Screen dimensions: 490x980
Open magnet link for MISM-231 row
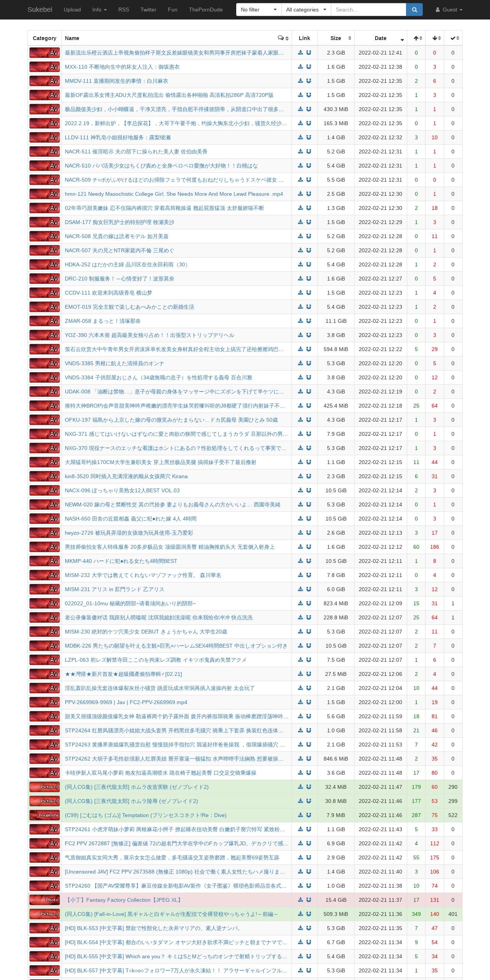pos(309,589)
